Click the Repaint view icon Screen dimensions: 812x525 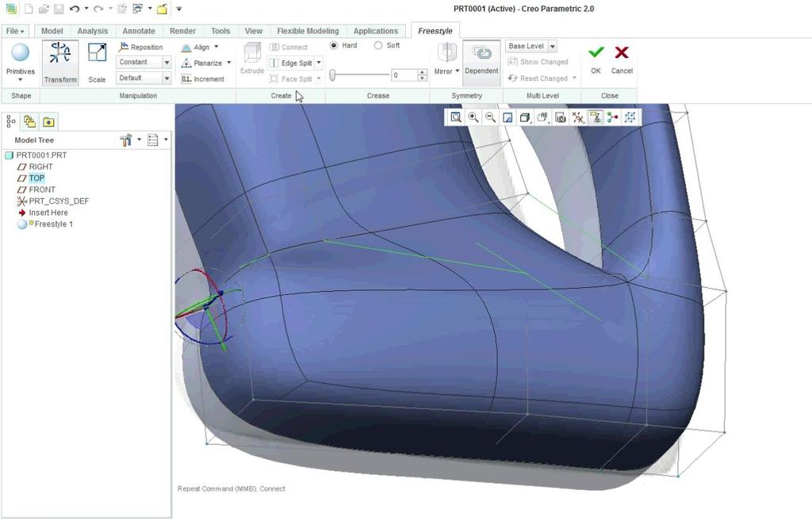point(507,117)
